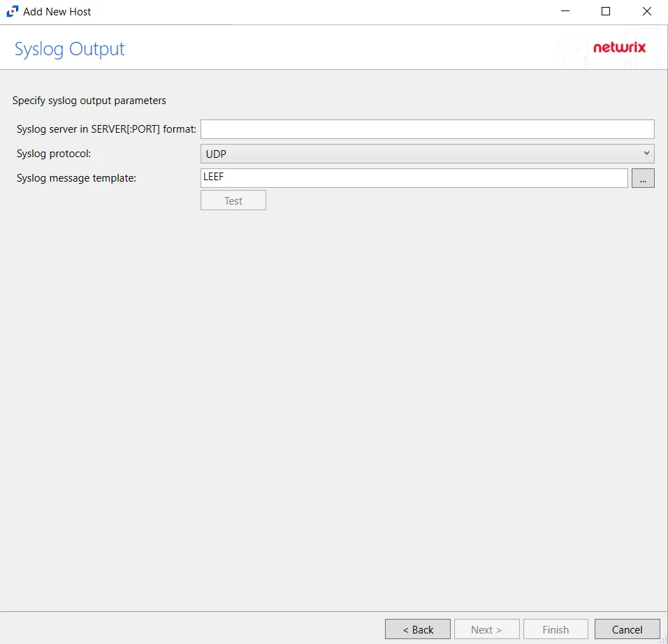Go back with the Back button
Image resolution: width=668 pixels, height=644 pixels.
pos(418,629)
